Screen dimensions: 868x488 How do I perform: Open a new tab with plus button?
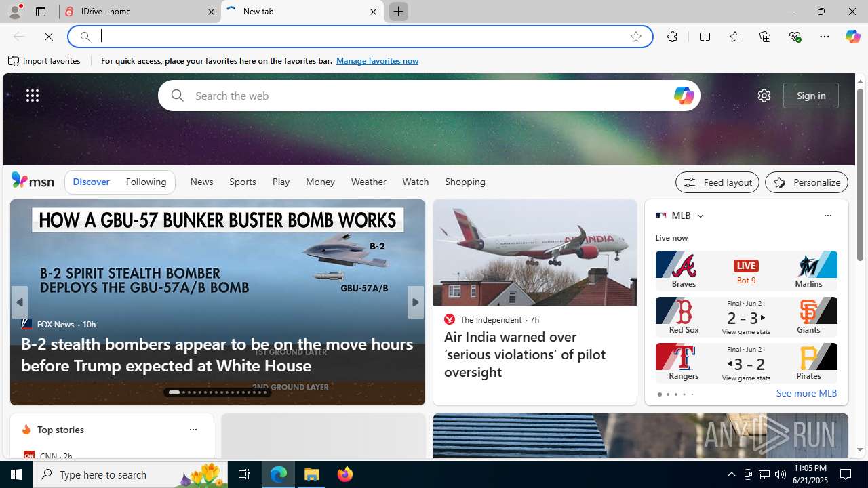(x=398, y=12)
